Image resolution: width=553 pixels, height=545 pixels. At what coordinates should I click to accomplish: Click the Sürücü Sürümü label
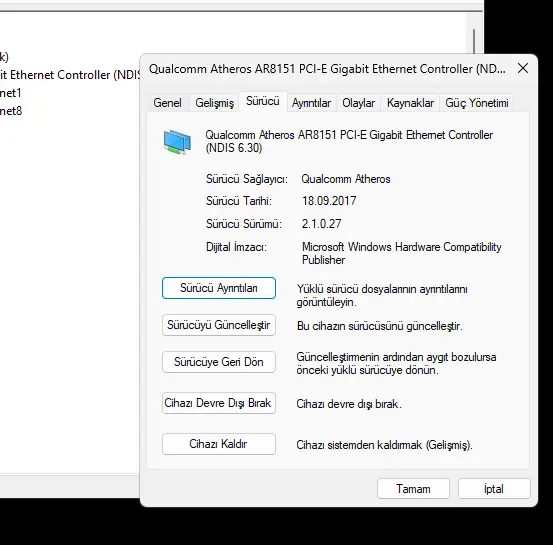244,224
